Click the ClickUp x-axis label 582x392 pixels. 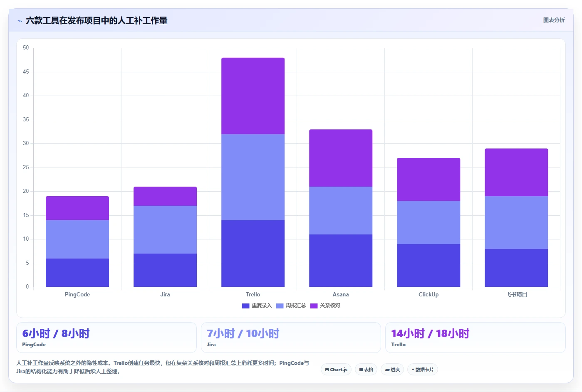point(428,294)
